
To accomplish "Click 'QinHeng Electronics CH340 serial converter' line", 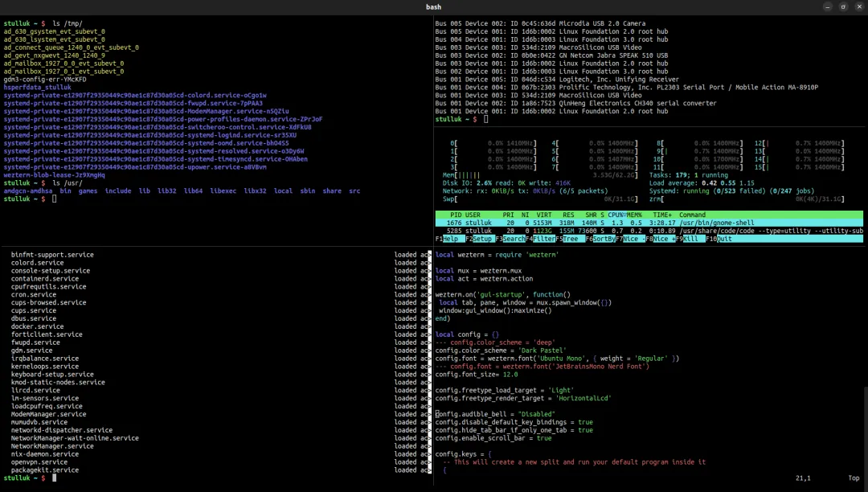I will click(x=575, y=104).
